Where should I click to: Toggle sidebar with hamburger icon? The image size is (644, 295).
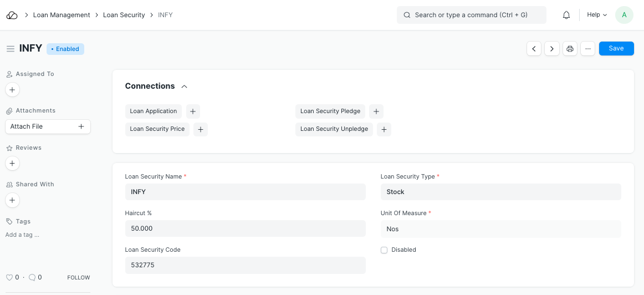[x=10, y=49]
